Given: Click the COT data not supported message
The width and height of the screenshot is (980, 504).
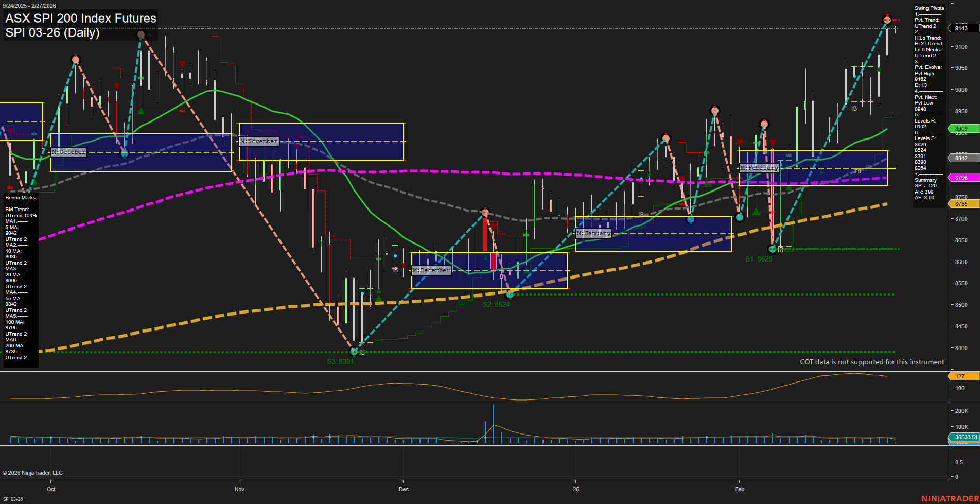Looking at the screenshot, I should [x=871, y=362].
